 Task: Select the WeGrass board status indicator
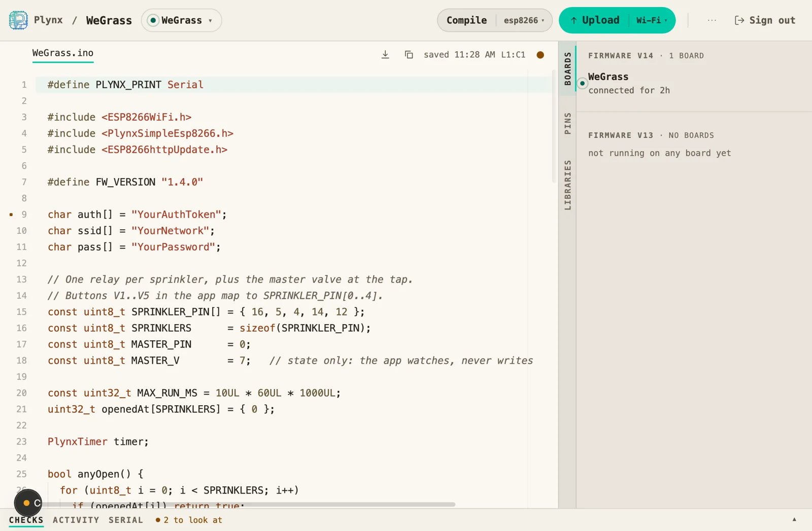[582, 83]
